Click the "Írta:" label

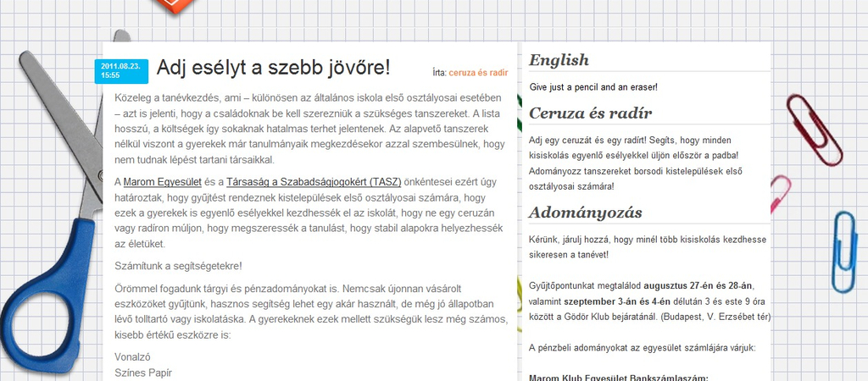point(440,73)
